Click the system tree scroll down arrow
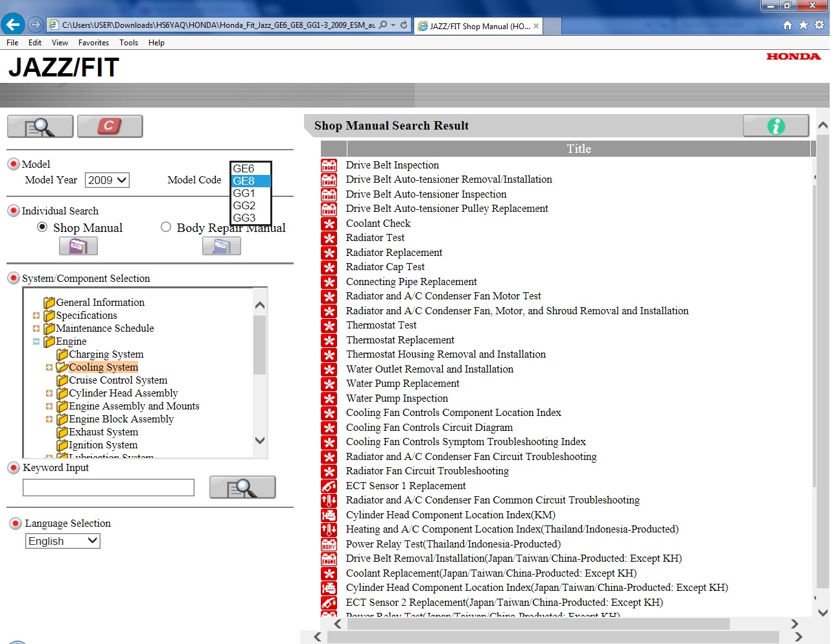Image resolution: width=831 pixels, height=644 pixels. (x=260, y=441)
